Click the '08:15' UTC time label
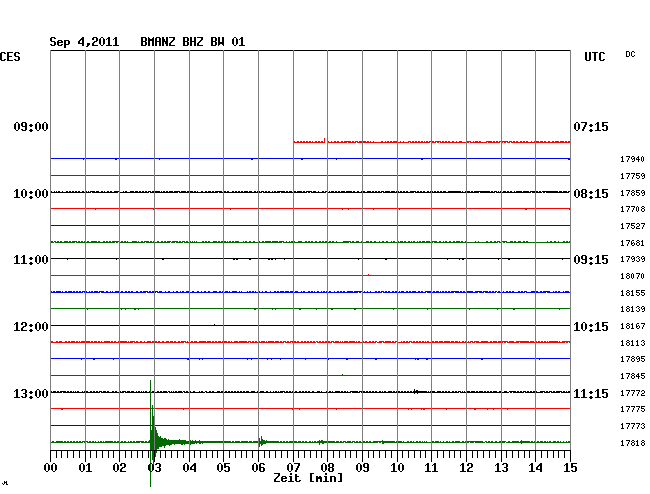Screen dimensions: 650x494 pos(591,194)
